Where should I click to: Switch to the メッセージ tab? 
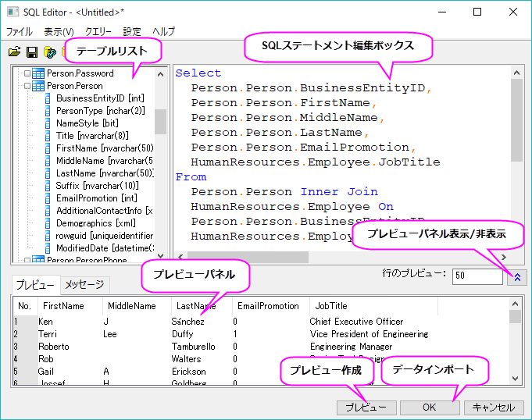(x=84, y=284)
